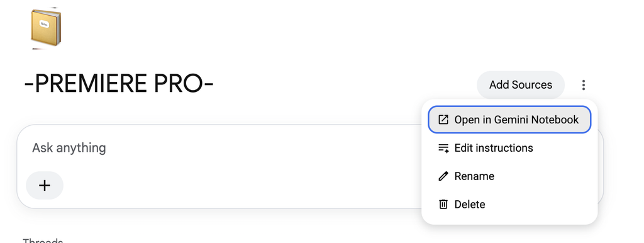The height and width of the screenshot is (243, 644).
Task: Click the pencil icon next to Rename
Action: [x=443, y=176]
